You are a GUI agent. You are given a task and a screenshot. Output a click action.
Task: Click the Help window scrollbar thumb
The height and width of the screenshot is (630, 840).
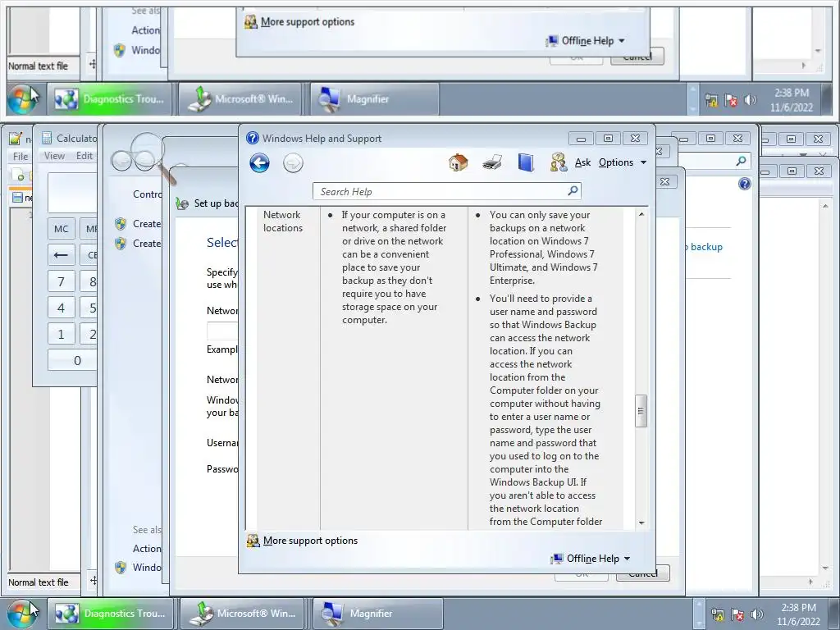coord(641,411)
